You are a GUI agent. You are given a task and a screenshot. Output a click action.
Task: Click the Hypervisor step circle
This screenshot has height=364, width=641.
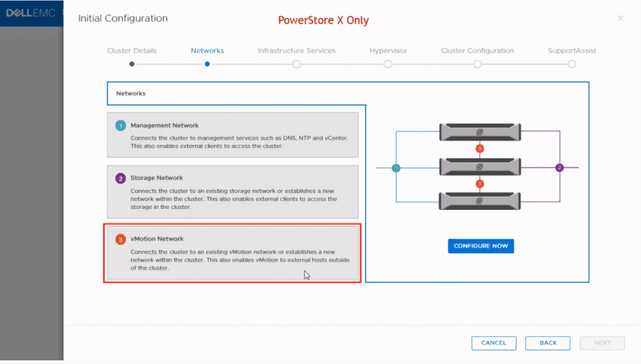[x=388, y=64]
